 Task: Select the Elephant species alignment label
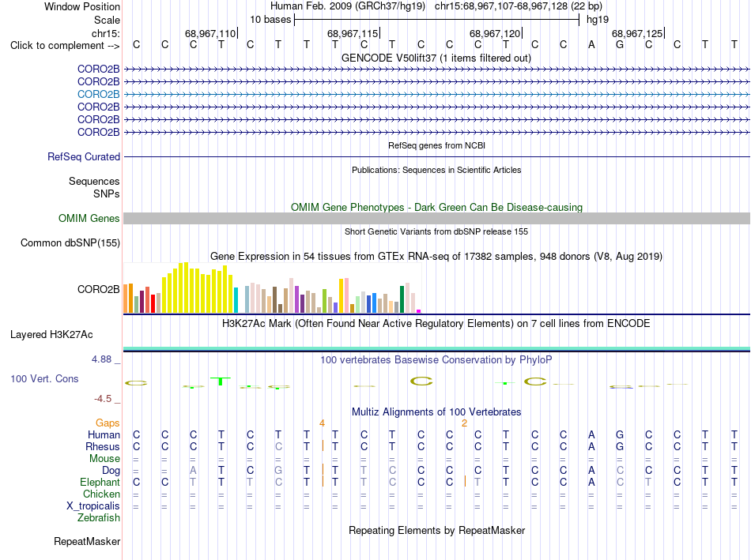[100, 482]
